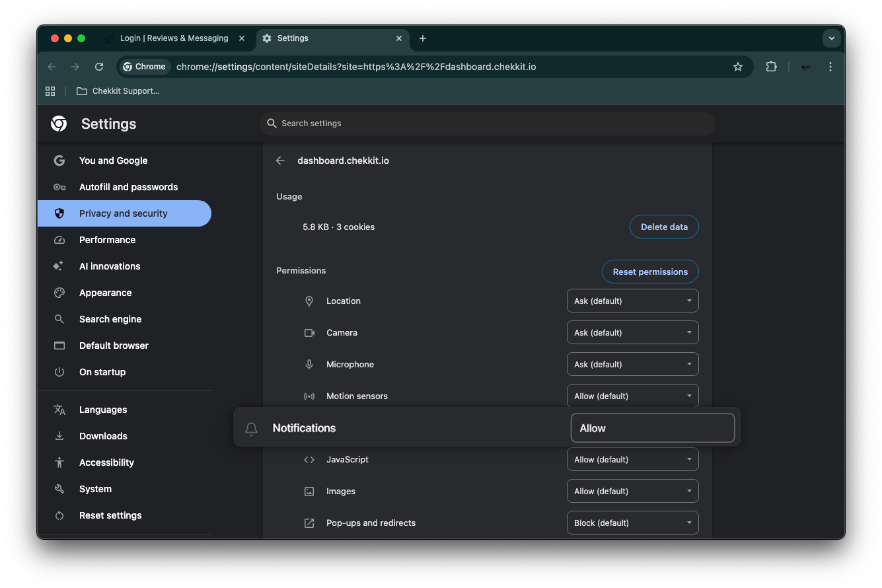Image resolution: width=882 pixels, height=588 pixels.
Task: Click the Delete data button
Action: (664, 227)
